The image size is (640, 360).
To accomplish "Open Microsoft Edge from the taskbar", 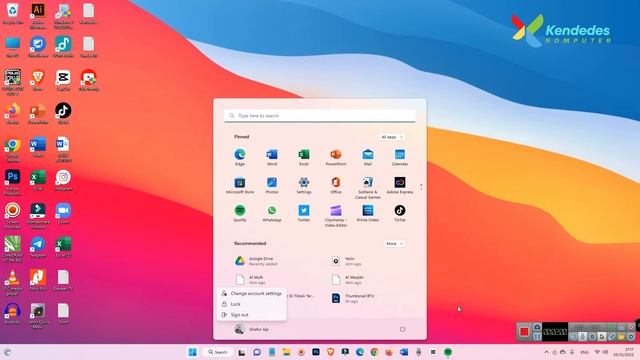I will pos(360,352).
